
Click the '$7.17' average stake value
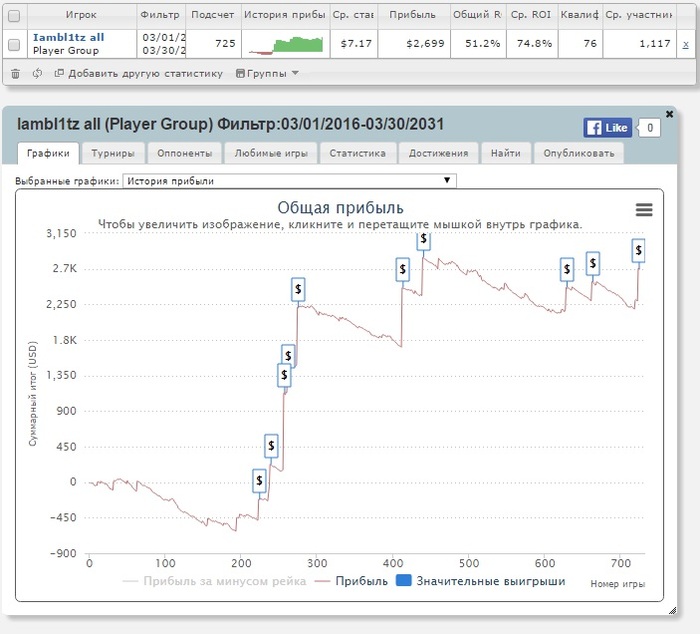click(356, 44)
